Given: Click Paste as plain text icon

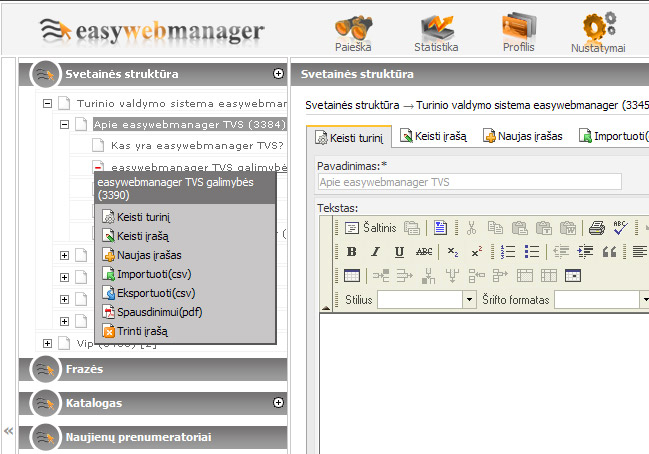Looking at the screenshot, I should point(543,228).
